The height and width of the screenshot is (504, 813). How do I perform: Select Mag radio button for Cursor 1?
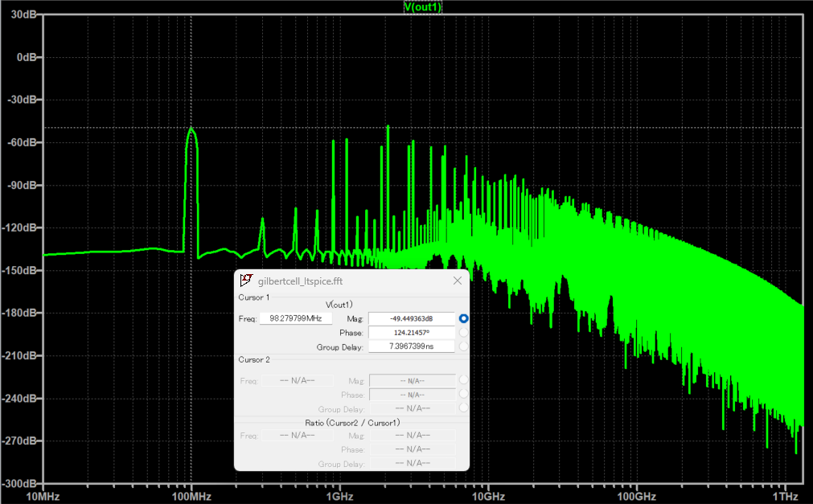pos(462,318)
